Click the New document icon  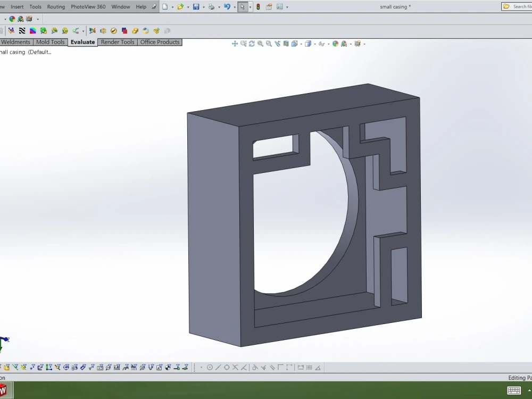(165, 7)
